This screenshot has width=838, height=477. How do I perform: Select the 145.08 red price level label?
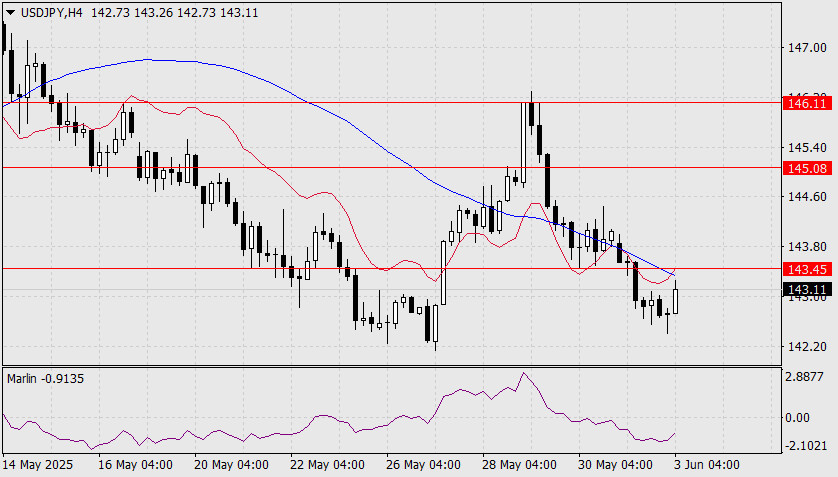[807, 169]
